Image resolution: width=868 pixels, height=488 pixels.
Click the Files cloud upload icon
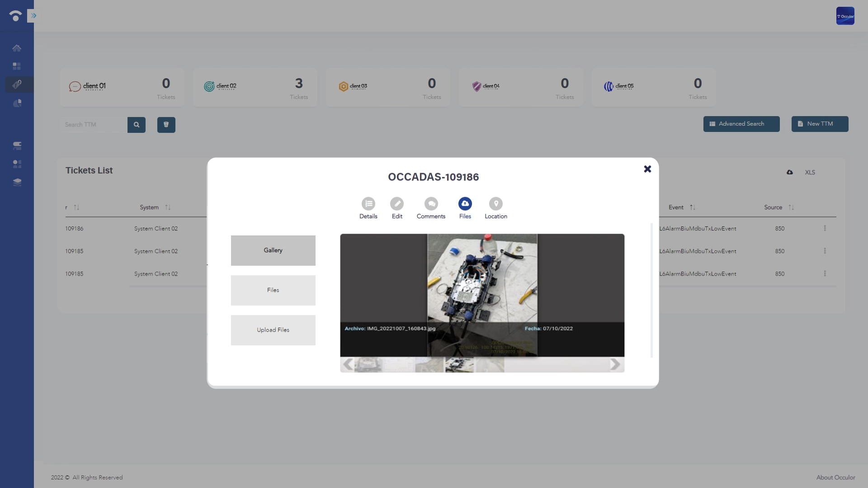(x=465, y=204)
